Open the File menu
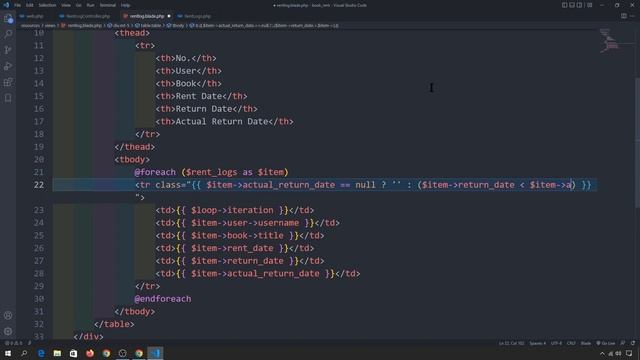Viewport: 640px width, 360px height. pos(18,5)
